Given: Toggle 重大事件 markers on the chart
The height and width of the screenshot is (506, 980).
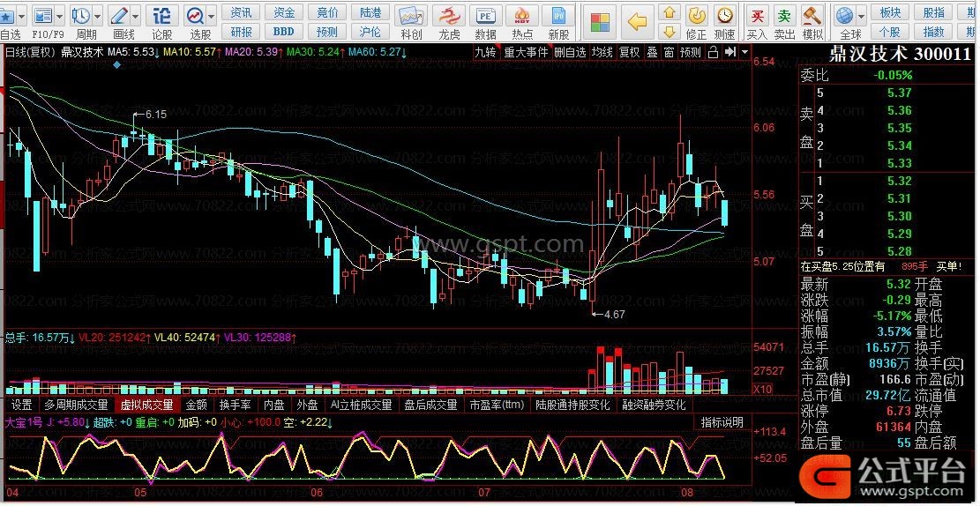Looking at the screenshot, I should coord(527,53).
